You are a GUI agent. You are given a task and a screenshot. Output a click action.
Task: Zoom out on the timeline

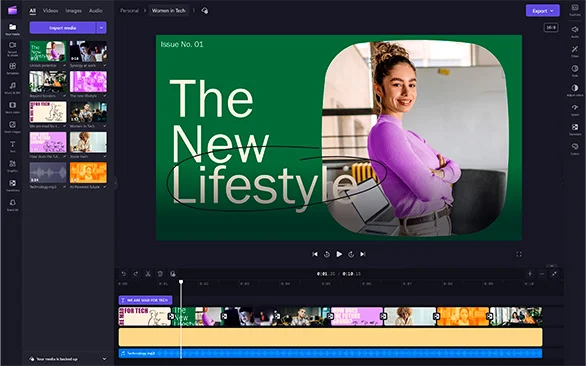click(542, 274)
